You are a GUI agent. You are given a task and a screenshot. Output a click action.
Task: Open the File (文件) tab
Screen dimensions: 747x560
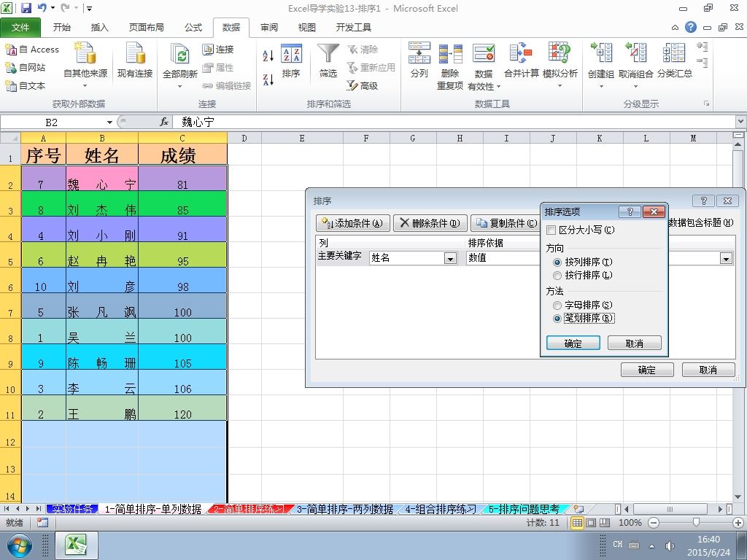[20, 28]
